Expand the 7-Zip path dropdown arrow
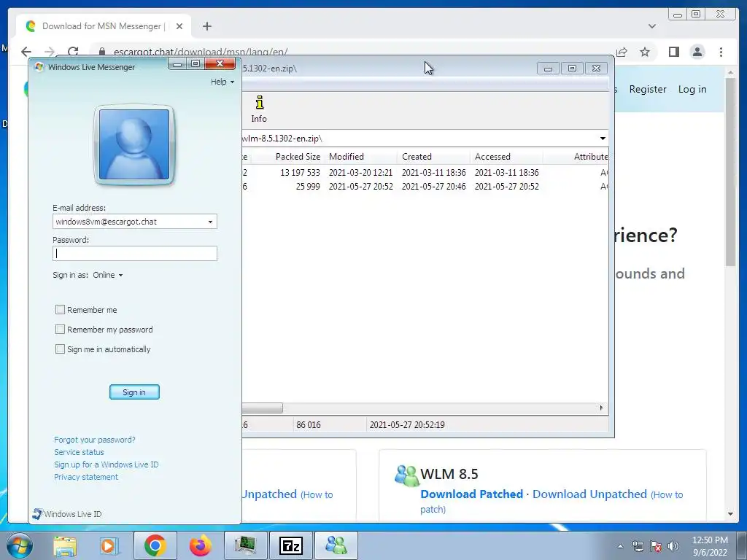The image size is (747, 560). [603, 139]
